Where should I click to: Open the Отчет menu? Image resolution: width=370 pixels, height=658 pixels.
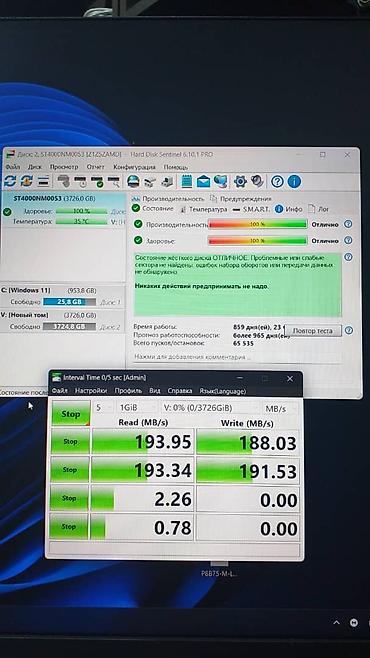point(96,167)
